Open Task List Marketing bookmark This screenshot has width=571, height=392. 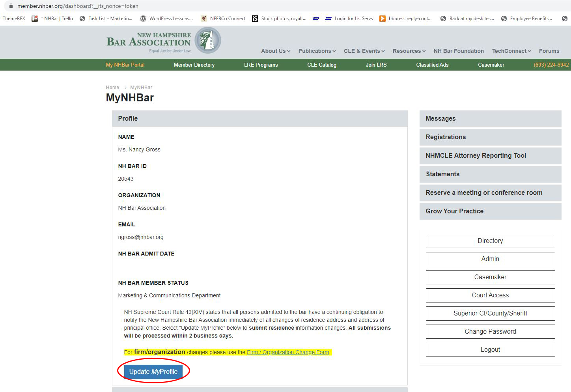pos(106,19)
